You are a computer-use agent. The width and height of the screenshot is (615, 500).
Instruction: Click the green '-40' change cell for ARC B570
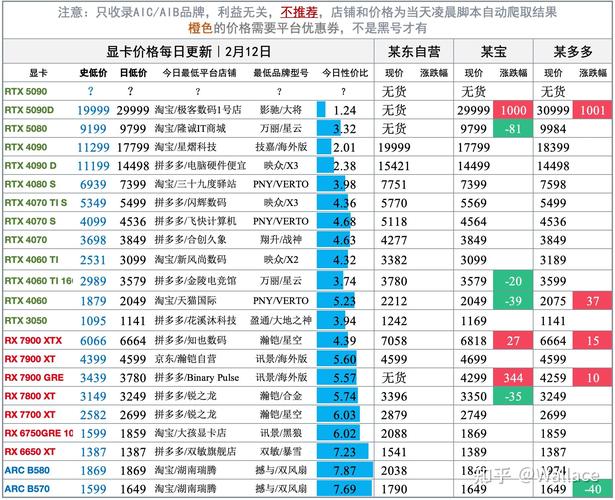[x=592, y=489]
